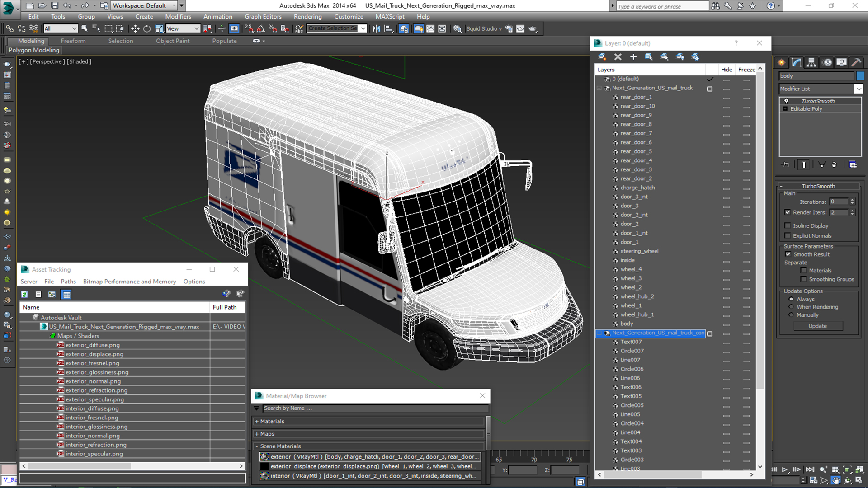Open the Create Selection Set dropdown
This screenshot has width=868, height=488.
pyautogui.click(x=363, y=28)
